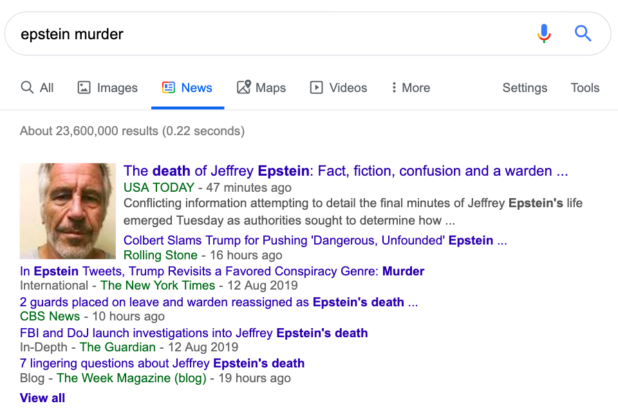Switch to the Images tab
Image resolution: width=618 pixels, height=417 pixels.
tap(107, 87)
